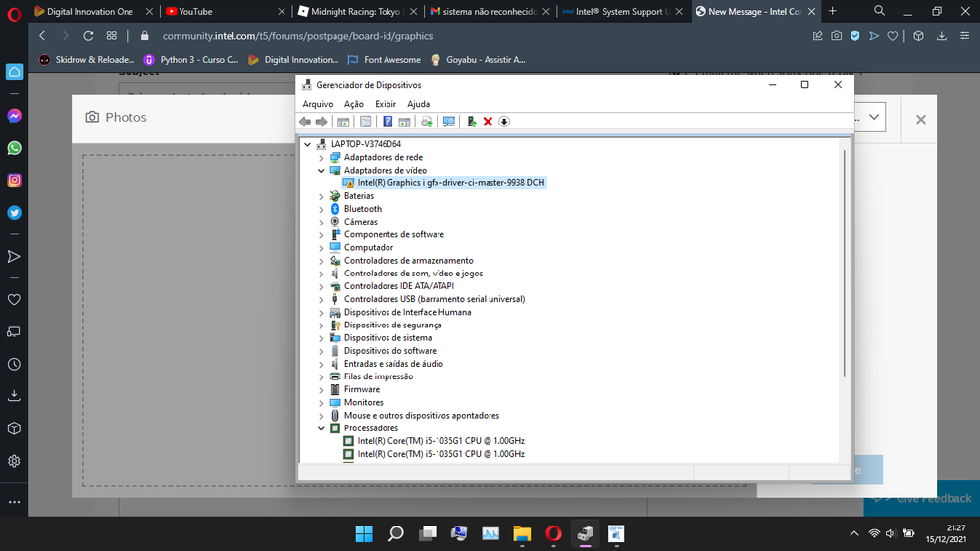The width and height of the screenshot is (980, 551).
Task: Expand the Câmeras category
Action: point(321,222)
